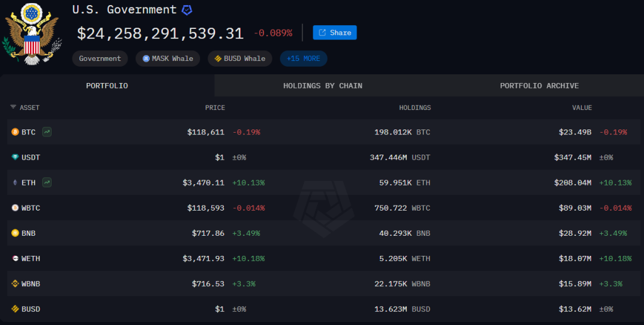
Task: Select the BTC asset name
Action: [x=28, y=132]
